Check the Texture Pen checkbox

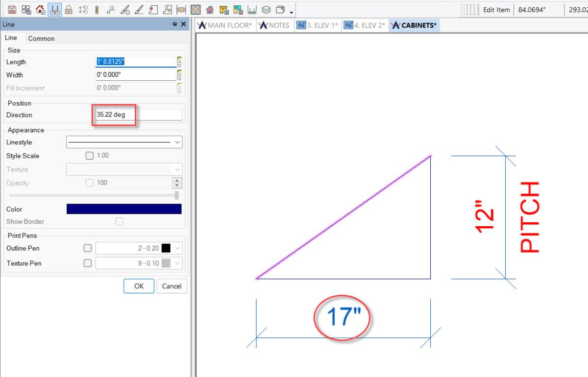[88, 263]
